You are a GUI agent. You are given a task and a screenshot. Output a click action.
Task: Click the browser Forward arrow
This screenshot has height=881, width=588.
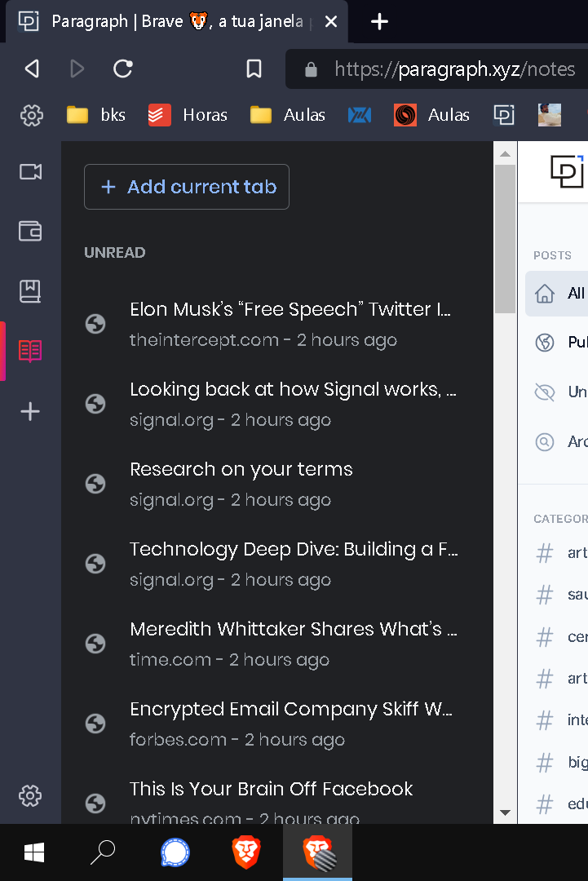[77, 69]
